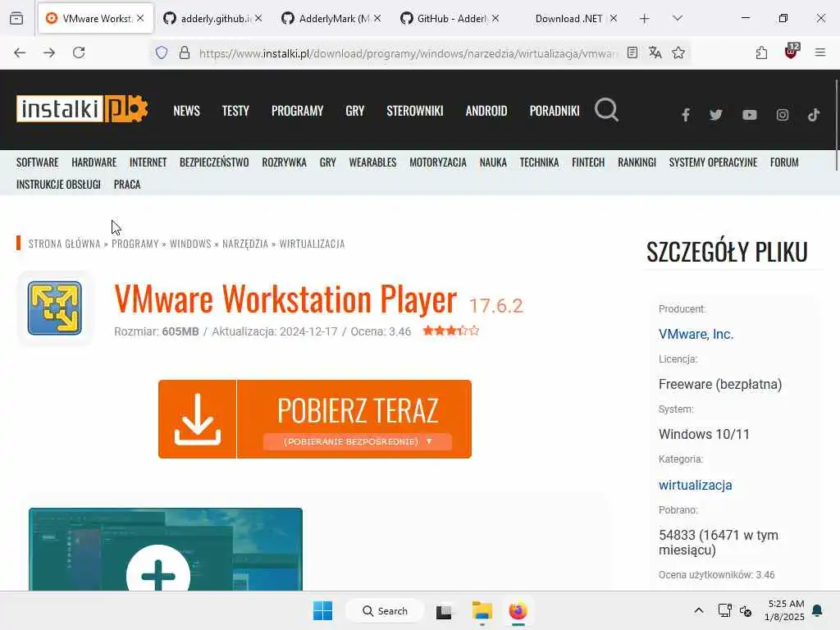Viewport: 840px width, 630px height.
Task: Open the Firefox hamburger menu
Action: (820, 52)
